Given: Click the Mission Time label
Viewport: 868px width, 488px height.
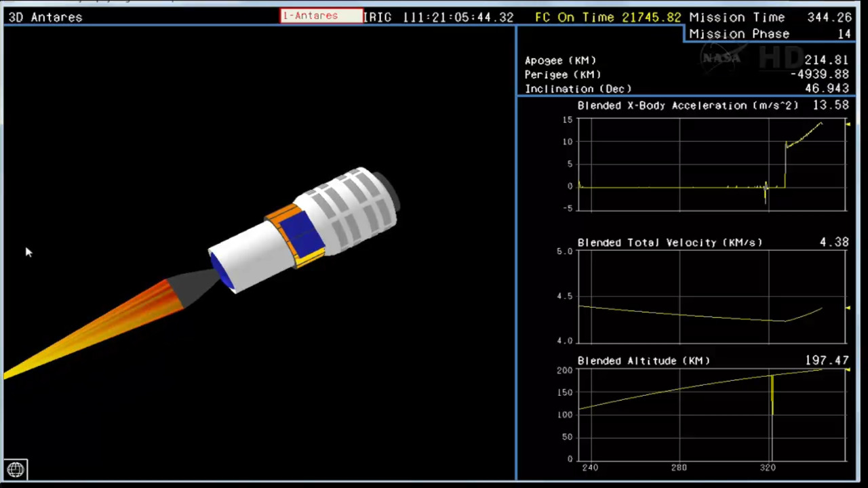Looking at the screenshot, I should pos(737,17).
